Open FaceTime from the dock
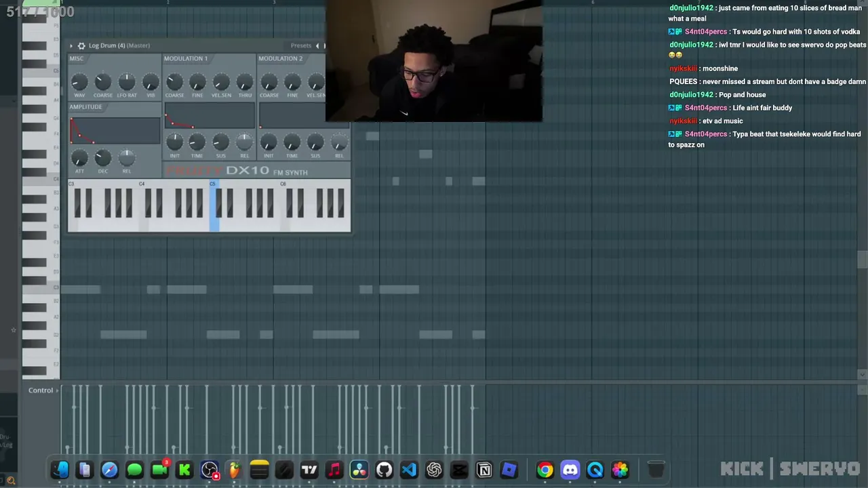Screen dimensions: 868x488 pyautogui.click(x=159, y=470)
